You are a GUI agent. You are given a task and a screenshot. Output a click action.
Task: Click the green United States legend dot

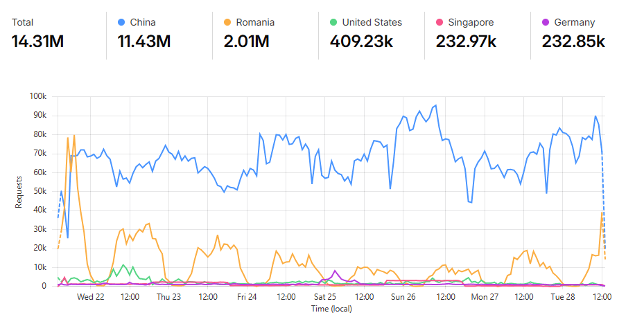[333, 22]
